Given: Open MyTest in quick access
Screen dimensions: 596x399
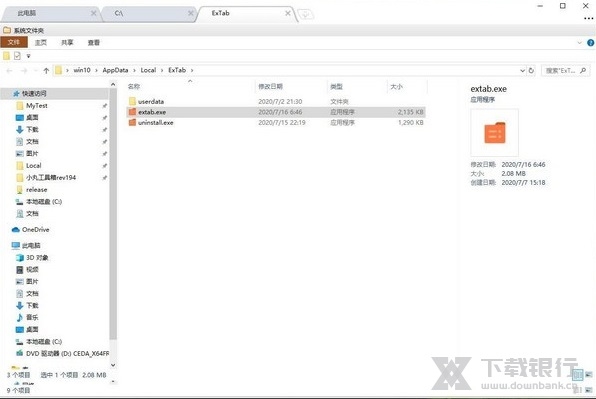Looking at the screenshot, I should pos(36,106).
